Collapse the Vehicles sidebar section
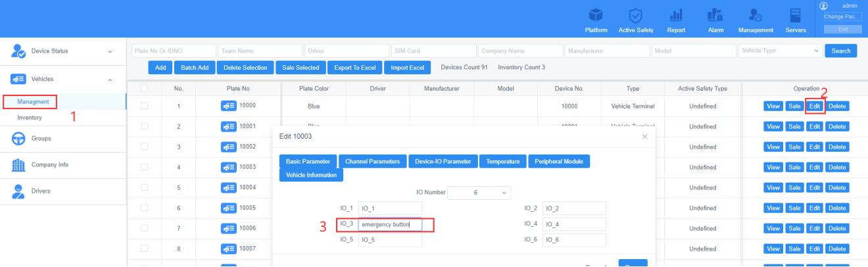Viewport: 868px width, 267px height. tap(110, 79)
